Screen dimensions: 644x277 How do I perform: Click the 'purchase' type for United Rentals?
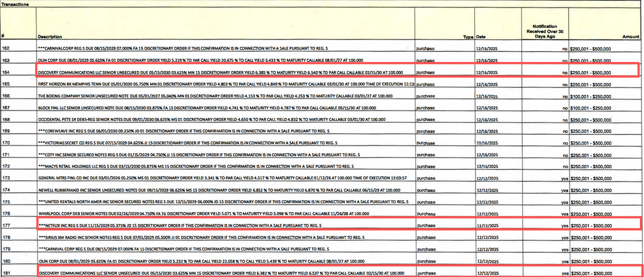pyautogui.click(x=426, y=202)
